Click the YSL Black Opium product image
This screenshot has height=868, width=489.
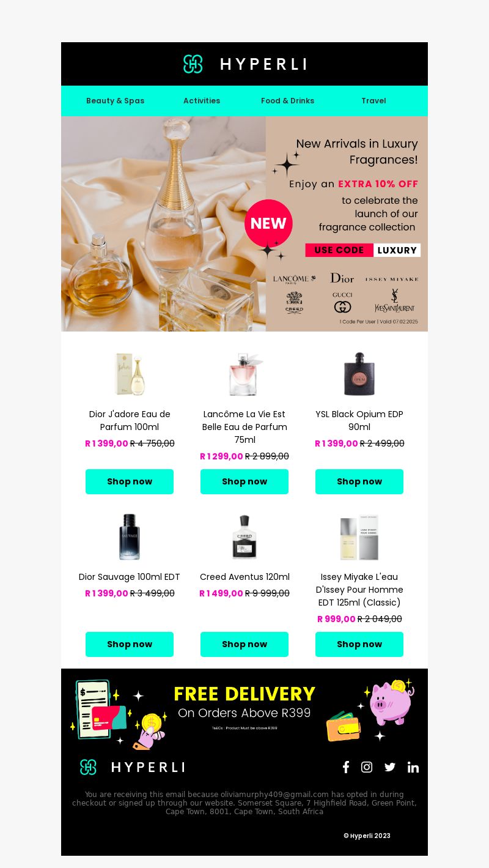click(x=359, y=374)
